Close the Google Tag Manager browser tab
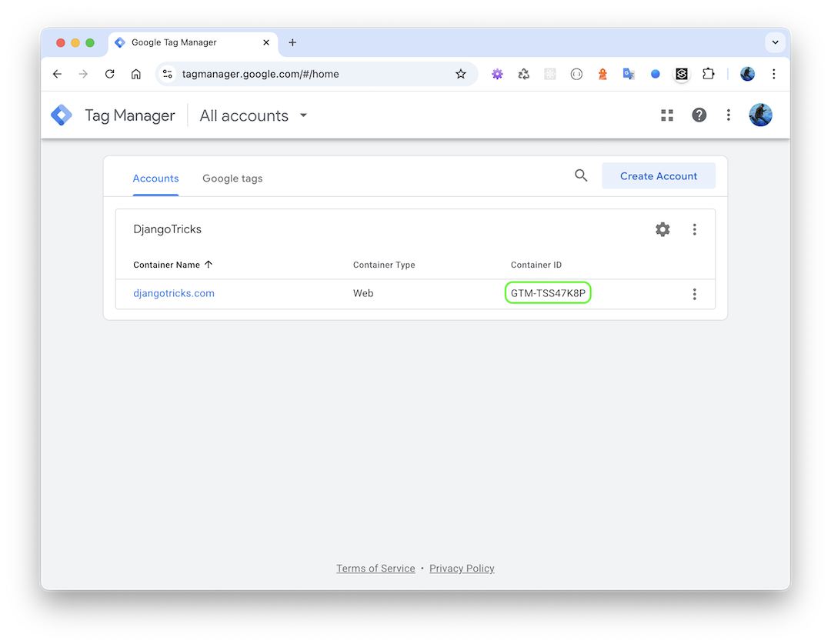Screen dimensions: 831x644 click(266, 42)
